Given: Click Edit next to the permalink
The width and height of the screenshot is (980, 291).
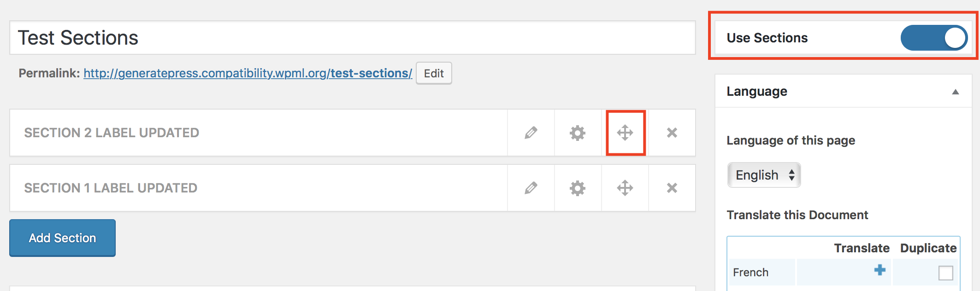Looking at the screenshot, I should point(434,73).
